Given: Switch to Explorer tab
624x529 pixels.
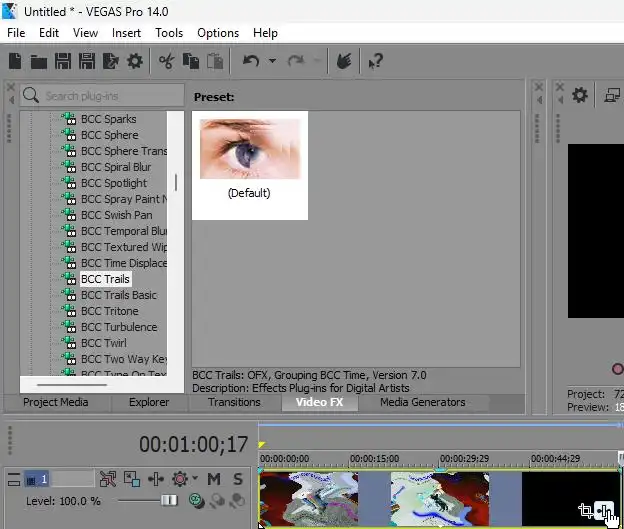Looking at the screenshot, I should point(149,402).
